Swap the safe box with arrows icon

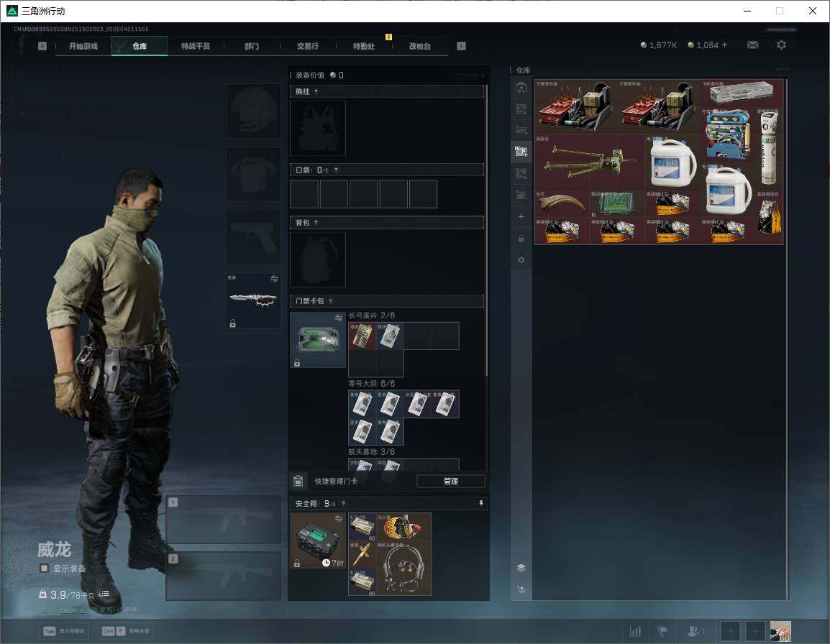(x=339, y=518)
